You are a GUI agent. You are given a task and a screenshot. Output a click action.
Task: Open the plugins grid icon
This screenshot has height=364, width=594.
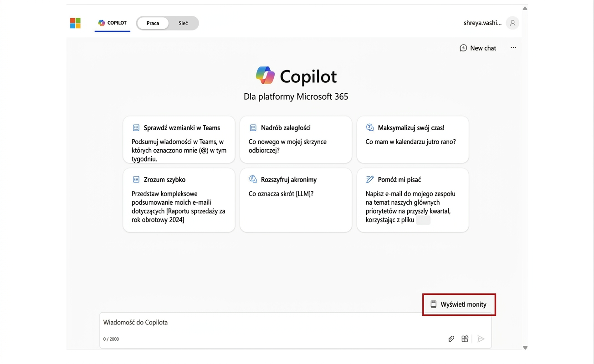click(465, 339)
